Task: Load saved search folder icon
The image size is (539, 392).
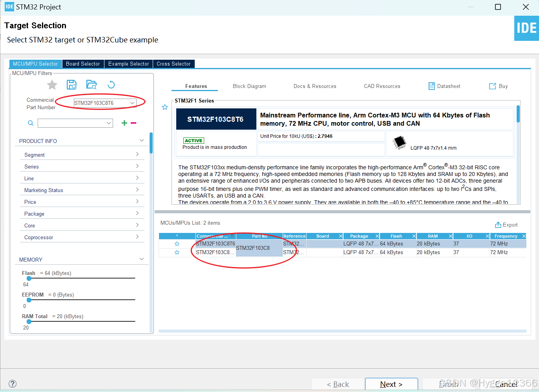Action: tap(91, 85)
